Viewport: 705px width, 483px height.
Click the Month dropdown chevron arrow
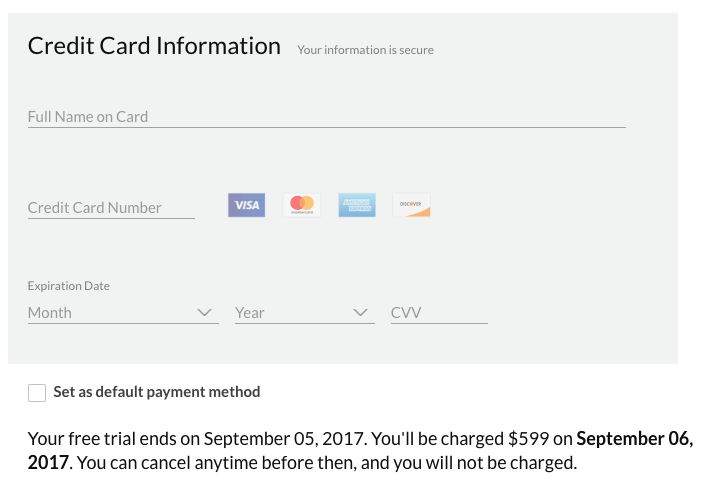[205, 312]
